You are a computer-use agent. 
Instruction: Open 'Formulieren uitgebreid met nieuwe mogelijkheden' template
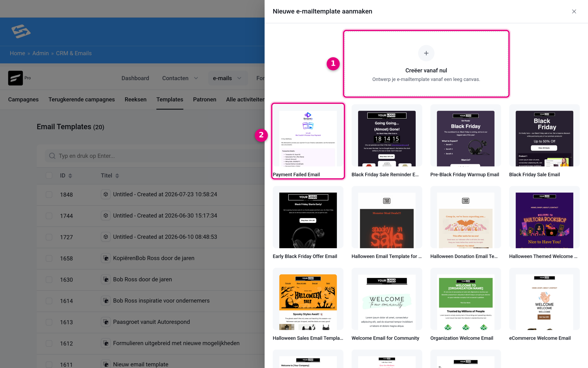coord(176,343)
